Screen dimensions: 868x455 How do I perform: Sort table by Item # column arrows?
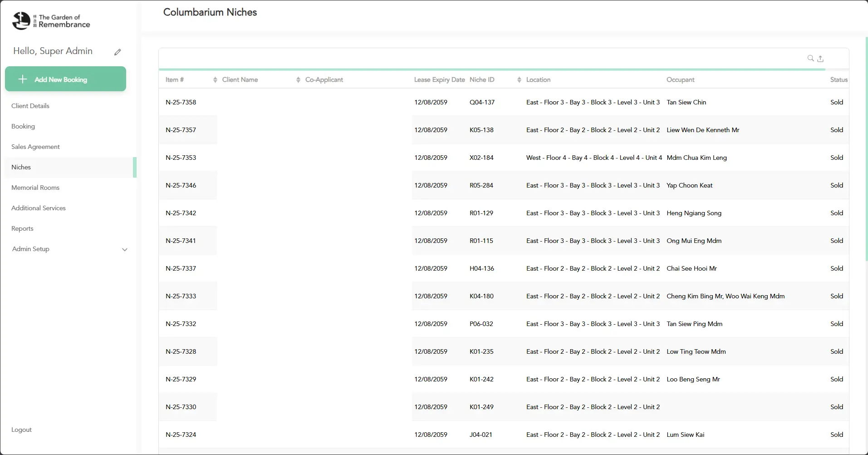[215, 80]
